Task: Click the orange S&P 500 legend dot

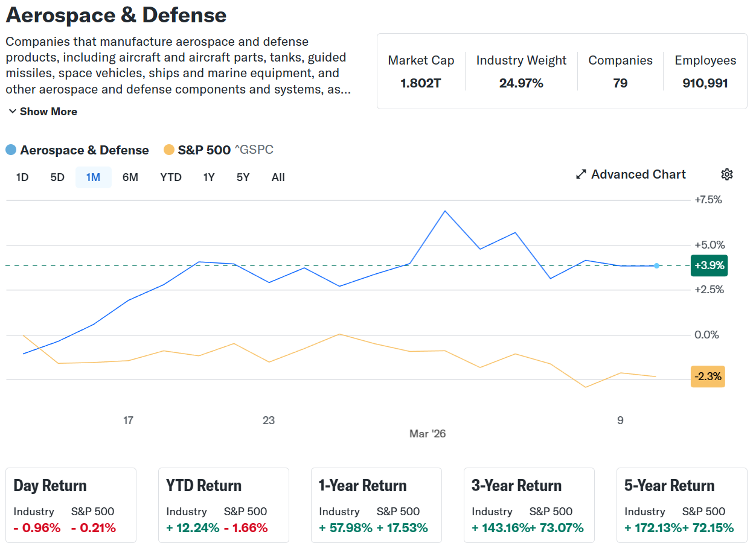Action: tap(169, 150)
